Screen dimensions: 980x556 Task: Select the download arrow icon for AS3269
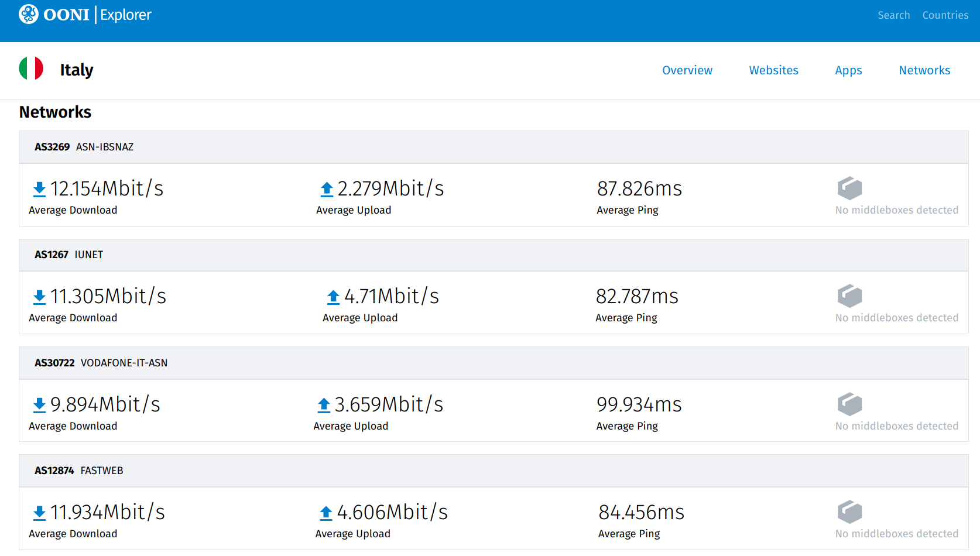(x=39, y=189)
